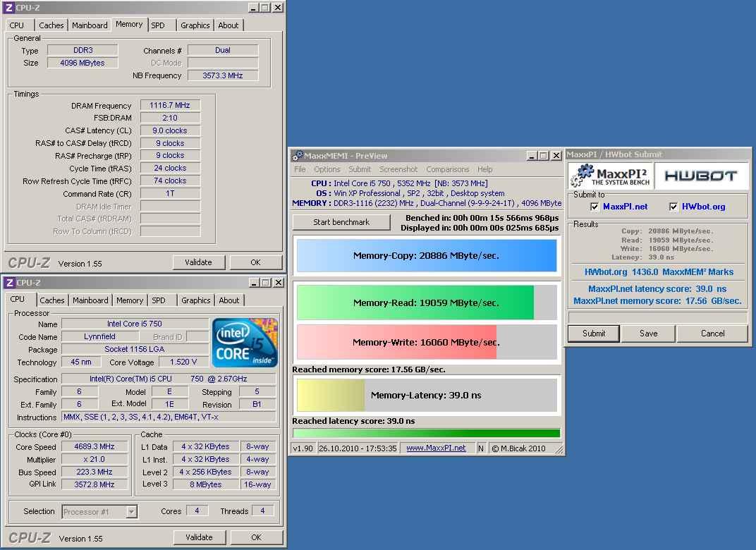Click the FSB:DRAM 2:10 value
The width and height of the screenshot is (756, 550).
click(x=170, y=118)
